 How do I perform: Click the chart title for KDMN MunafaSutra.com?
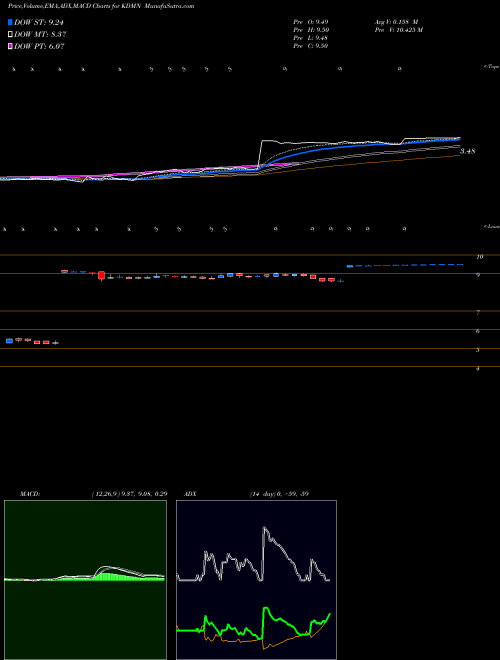click(101, 7)
